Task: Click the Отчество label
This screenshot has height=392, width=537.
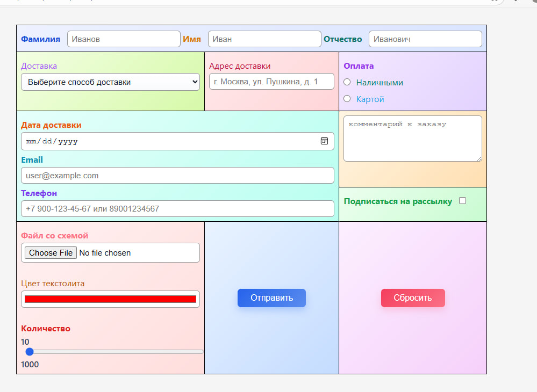Action: [343, 39]
